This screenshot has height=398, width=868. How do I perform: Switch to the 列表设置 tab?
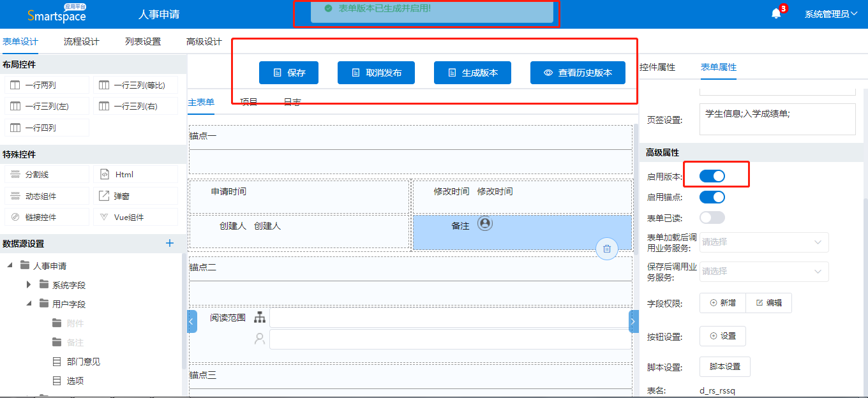click(x=143, y=41)
